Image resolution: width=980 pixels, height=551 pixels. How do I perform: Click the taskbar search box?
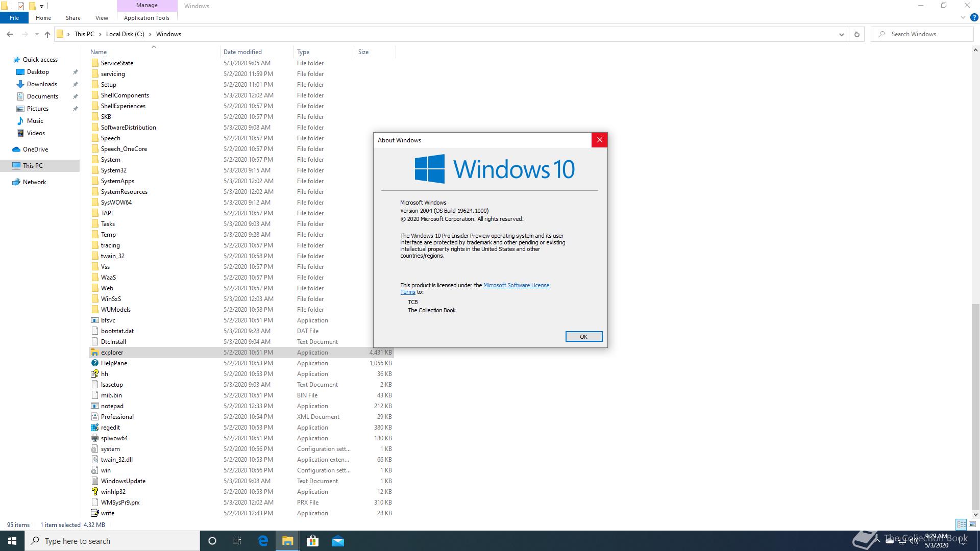[x=112, y=541]
